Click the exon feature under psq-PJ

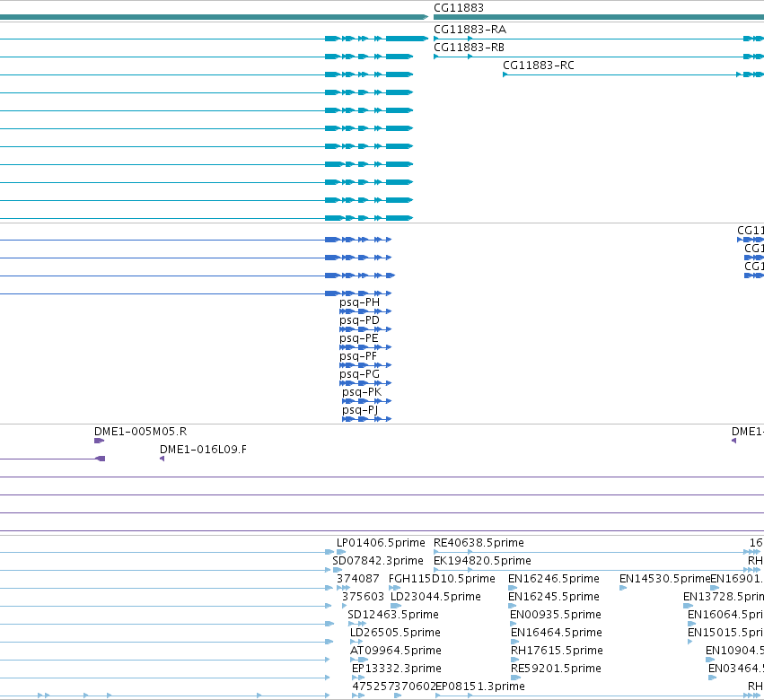pyautogui.click(x=366, y=419)
